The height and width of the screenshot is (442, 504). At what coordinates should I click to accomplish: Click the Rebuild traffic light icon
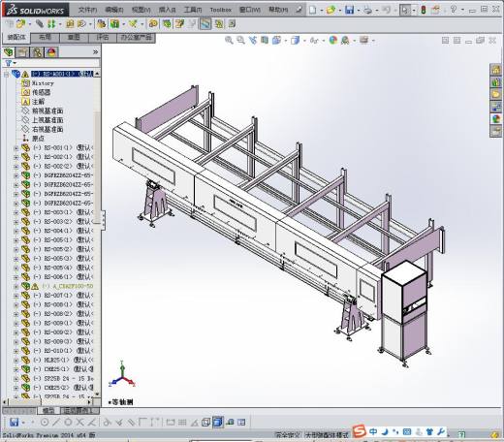pyautogui.click(x=423, y=10)
